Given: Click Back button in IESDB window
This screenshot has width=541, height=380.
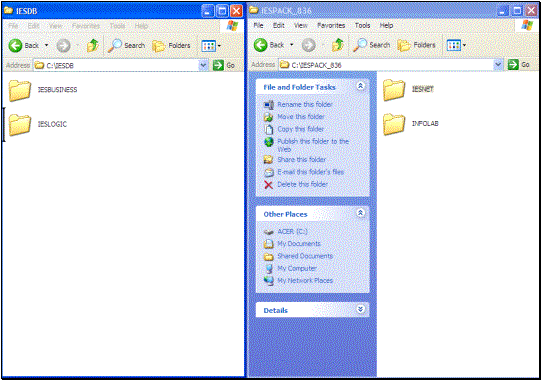Looking at the screenshot, I should [x=23, y=46].
